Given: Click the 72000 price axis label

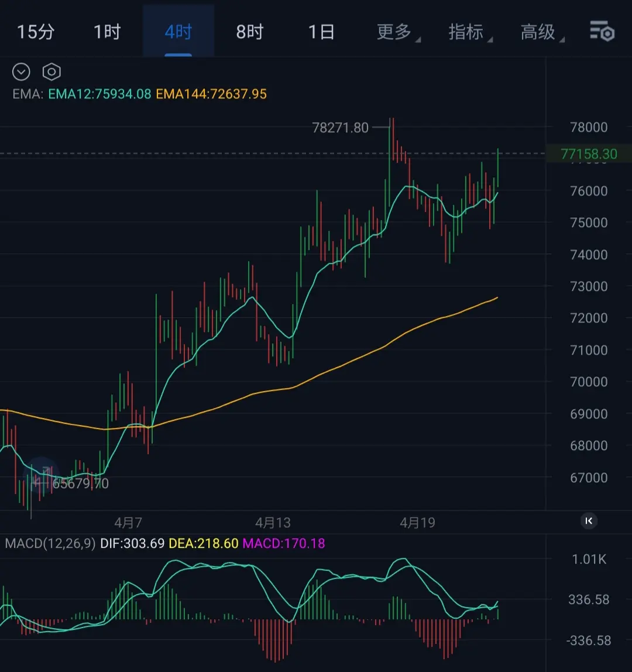Looking at the screenshot, I should coord(589,318).
